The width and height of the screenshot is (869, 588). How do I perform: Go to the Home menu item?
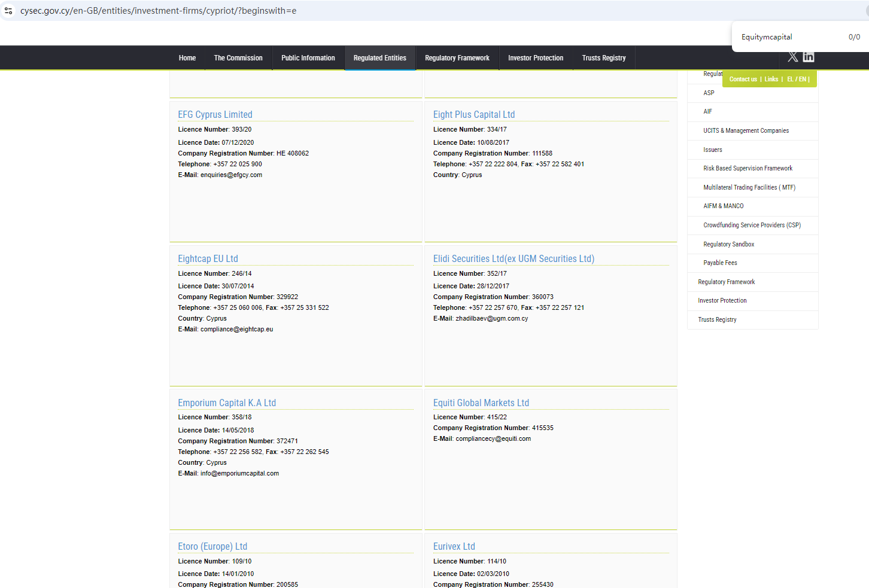pos(187,58)
